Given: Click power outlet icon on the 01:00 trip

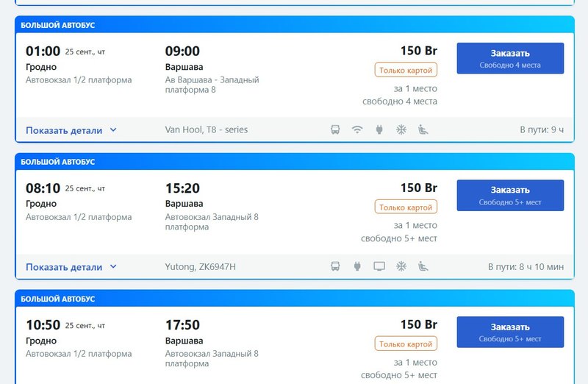Looking at the screenshot, I should click(x=379, y=130).
